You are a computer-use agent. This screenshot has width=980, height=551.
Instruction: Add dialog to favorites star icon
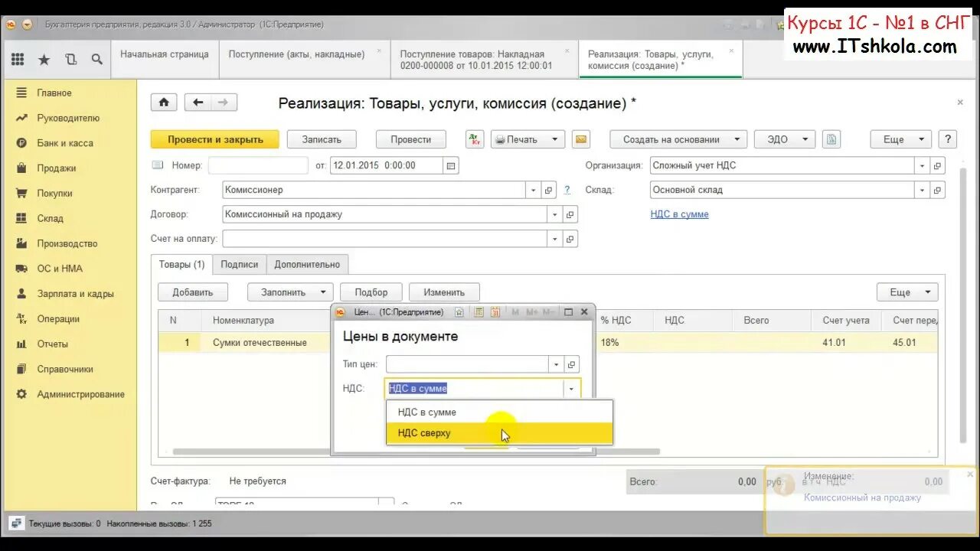click(x=459, y=312)
